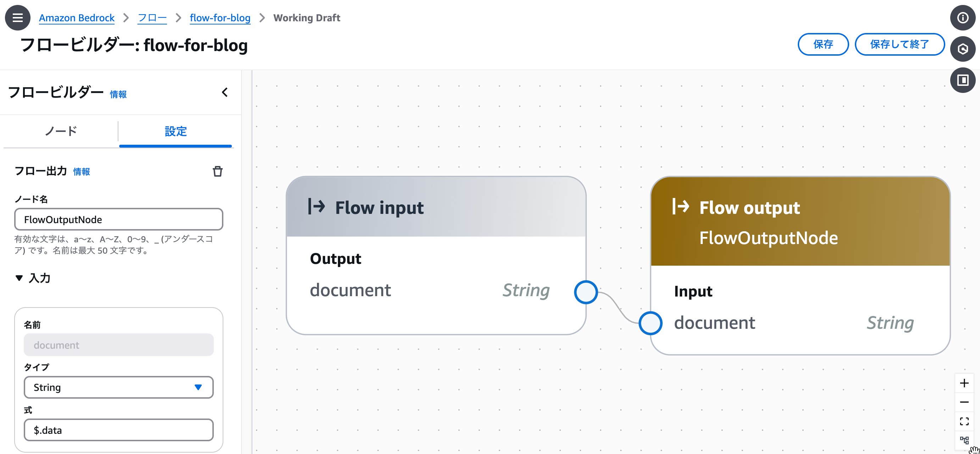Switch to the ノード tab
Viewport: 980px width, 454px height.
click(x=61, y=131)
